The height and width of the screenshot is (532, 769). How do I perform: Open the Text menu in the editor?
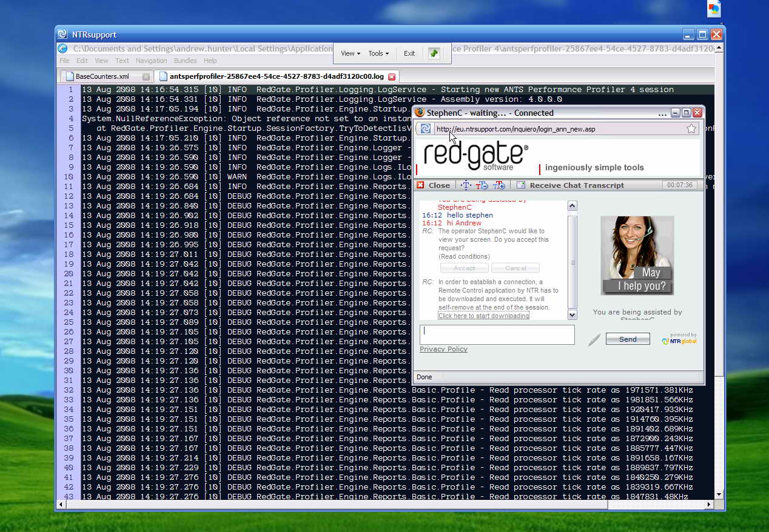coord(122,61)
